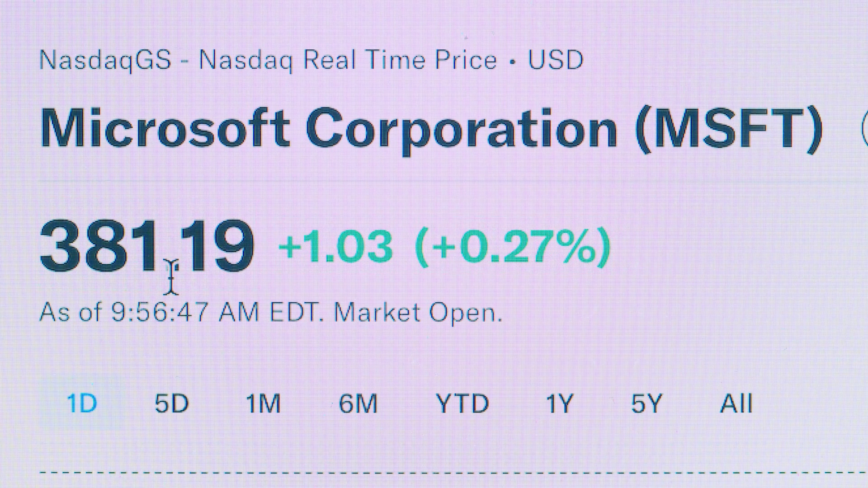Click the 381.19 current price

pos(147,246)
